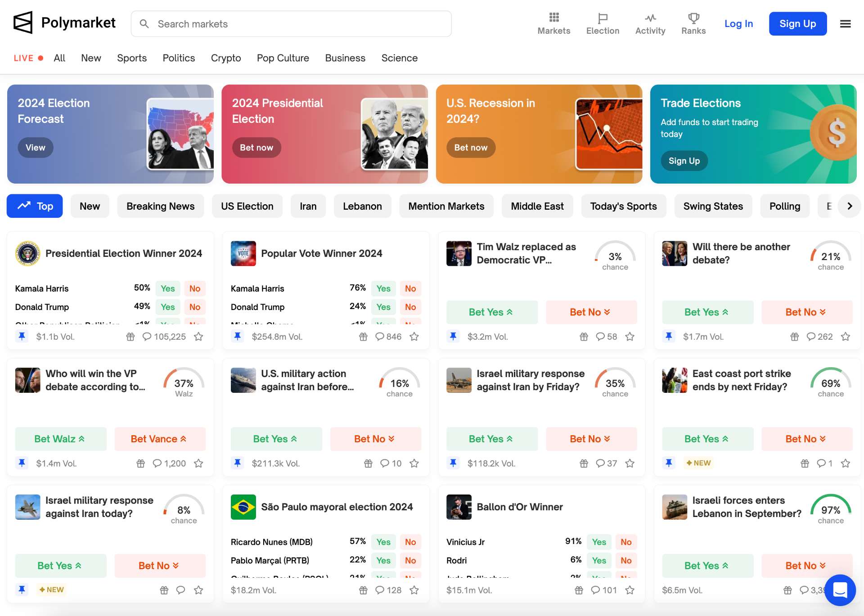Click the LIVE indicator
Screen dimensions: 864x616
(x=28, y=58)
